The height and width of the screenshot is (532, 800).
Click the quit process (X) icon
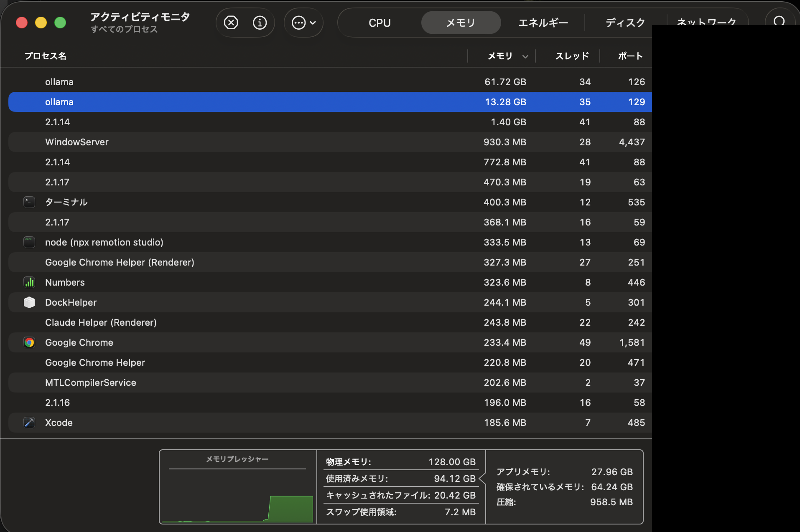pos(231,23)
